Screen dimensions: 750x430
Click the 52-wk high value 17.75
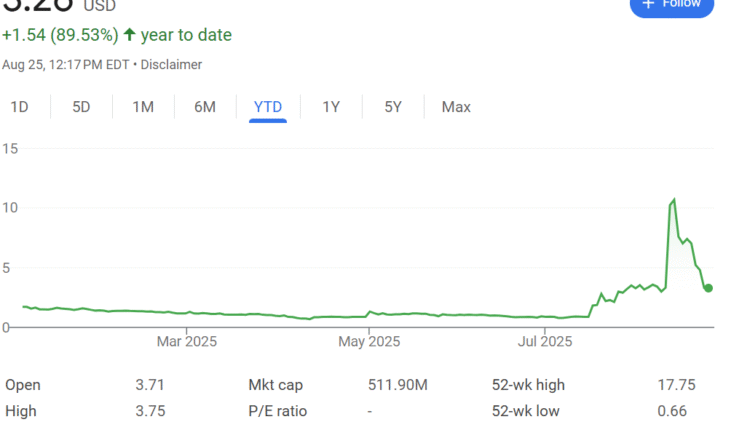676,385
